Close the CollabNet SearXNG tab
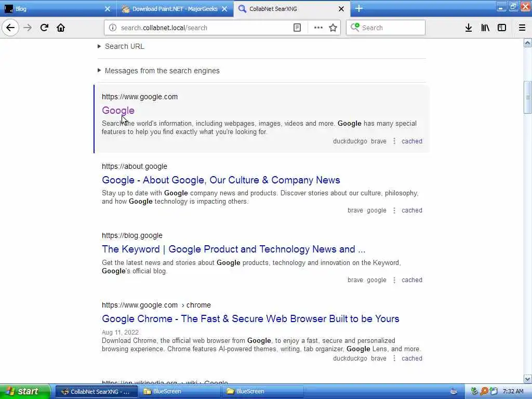 (341, 9)
